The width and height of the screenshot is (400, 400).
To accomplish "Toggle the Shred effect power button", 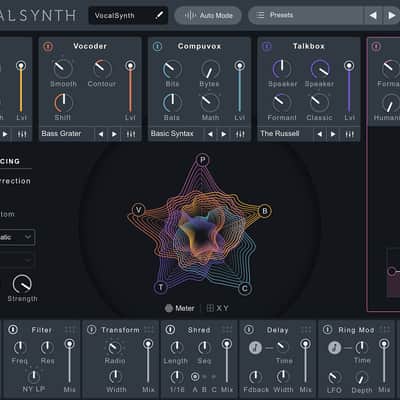I will (x=170, y=329).
